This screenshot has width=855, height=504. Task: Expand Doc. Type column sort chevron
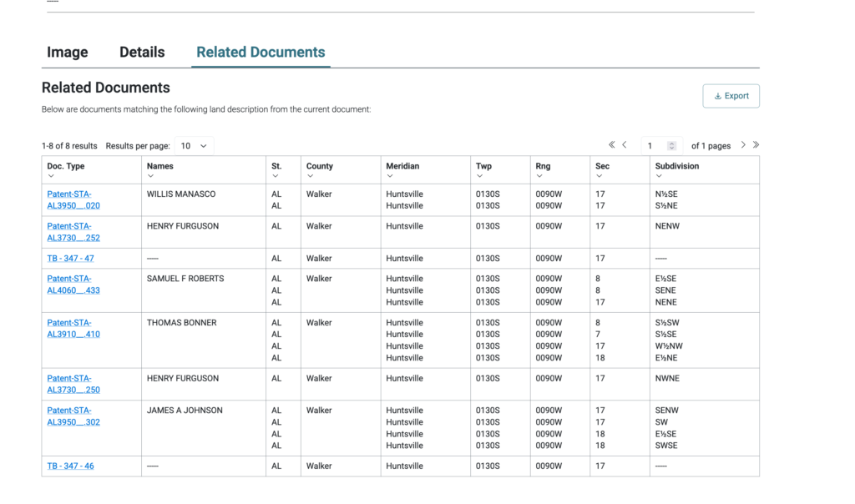click(x=51, y=176)
